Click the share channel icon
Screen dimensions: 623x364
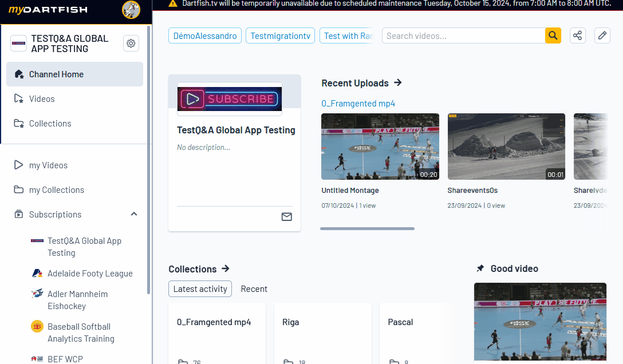pos(578,35)
